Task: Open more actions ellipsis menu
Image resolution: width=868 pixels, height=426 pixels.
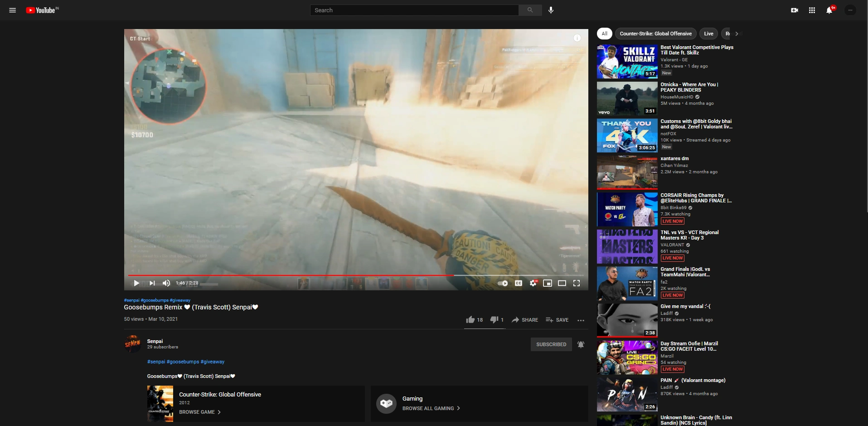Action: click(x=581, y=320)
